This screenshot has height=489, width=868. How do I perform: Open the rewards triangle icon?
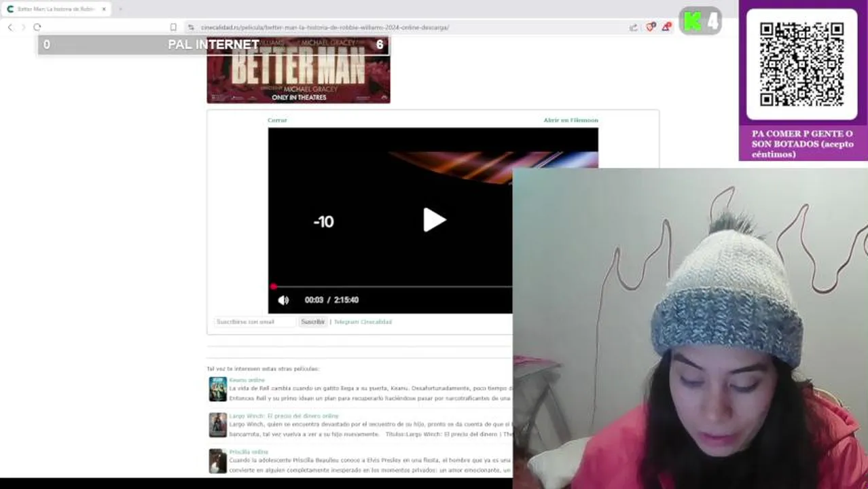667,27
